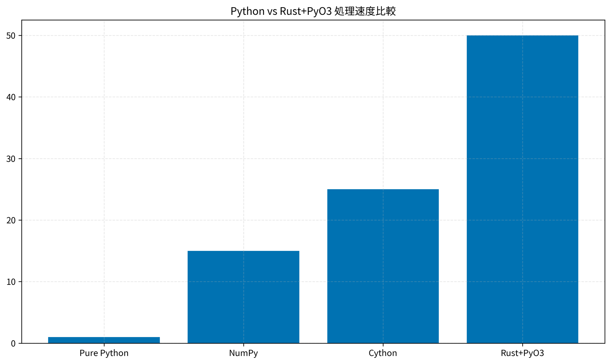
Task: Click the Cython axis label
Action: pyautogui.click(x=383, y=353)
